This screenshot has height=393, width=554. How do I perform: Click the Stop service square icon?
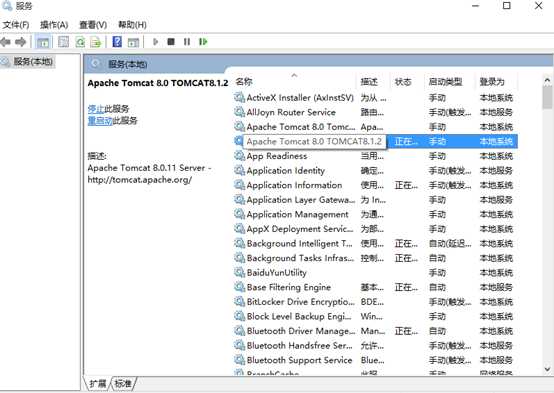171,42
